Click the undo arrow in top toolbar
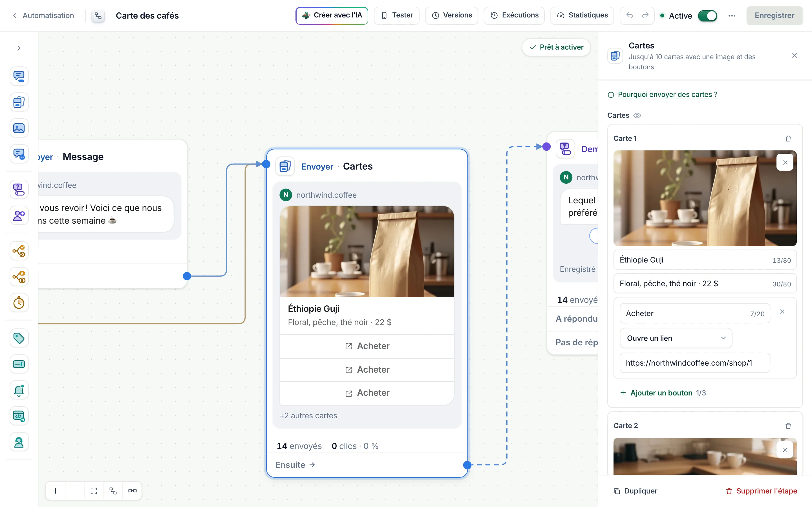Image resolution: width=812 pixels, height=507 pixels. (x=630, y=15)
